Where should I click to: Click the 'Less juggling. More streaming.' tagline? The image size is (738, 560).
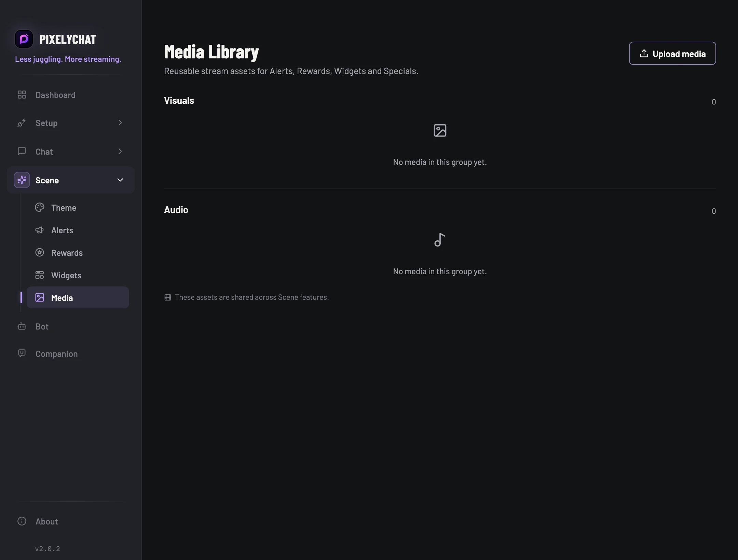point(68,59)
